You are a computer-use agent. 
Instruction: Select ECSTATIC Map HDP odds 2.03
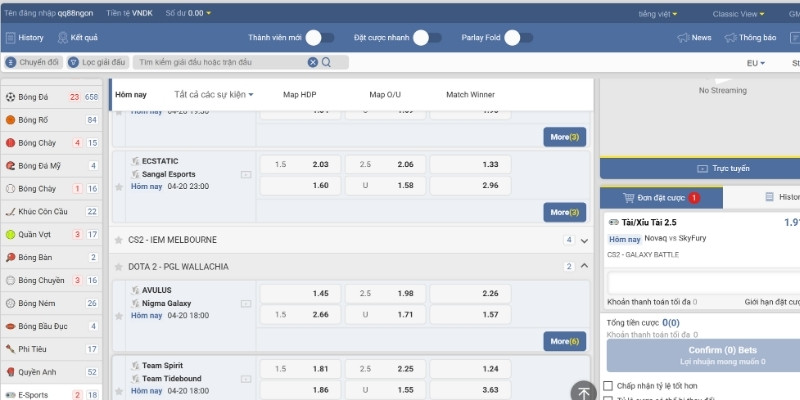point(300,164)
